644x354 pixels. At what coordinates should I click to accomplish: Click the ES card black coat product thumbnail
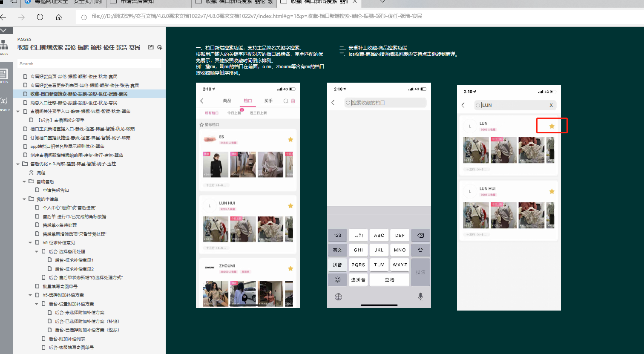point(216,164)
